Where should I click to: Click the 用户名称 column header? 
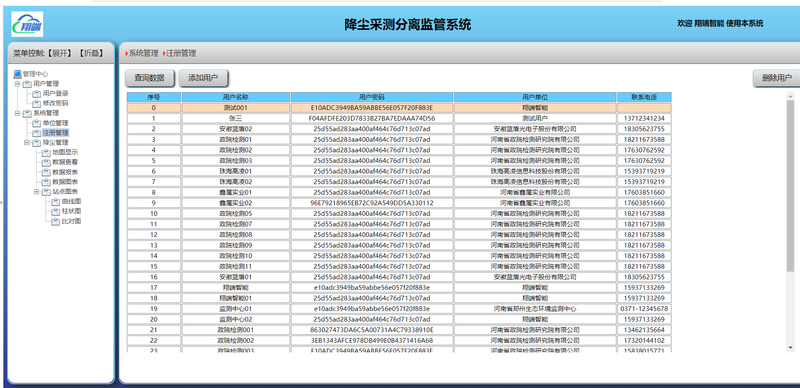tap(236, 97)
